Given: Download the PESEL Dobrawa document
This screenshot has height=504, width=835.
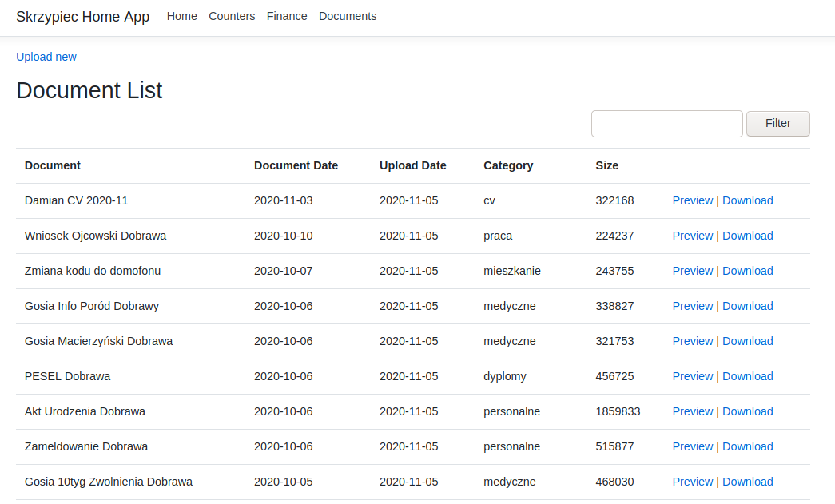Looking at the screenshot, I should (748, 376).
